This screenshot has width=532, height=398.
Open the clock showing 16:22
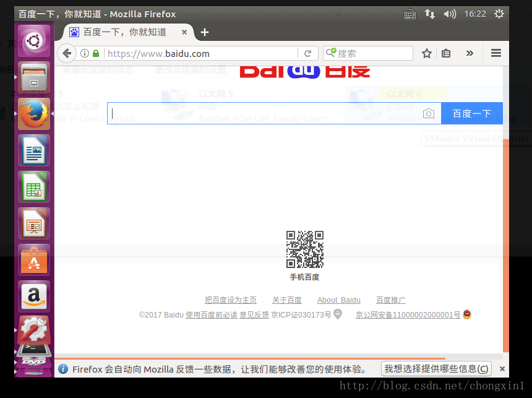(x=475, y=14)
